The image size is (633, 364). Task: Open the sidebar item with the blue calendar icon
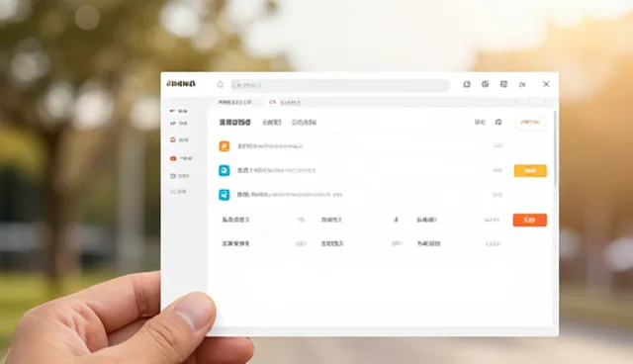[x=180, y=176]
